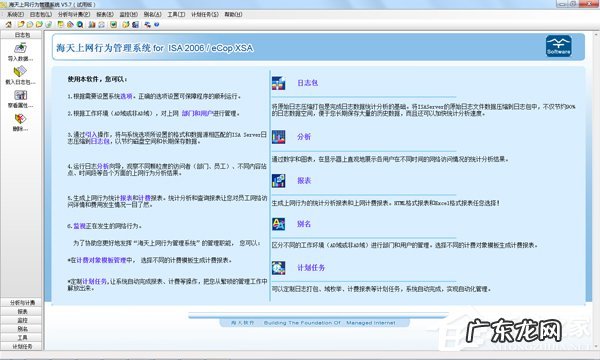
Task: Follow the 分析 link in step 4
Action: [103, 166]
